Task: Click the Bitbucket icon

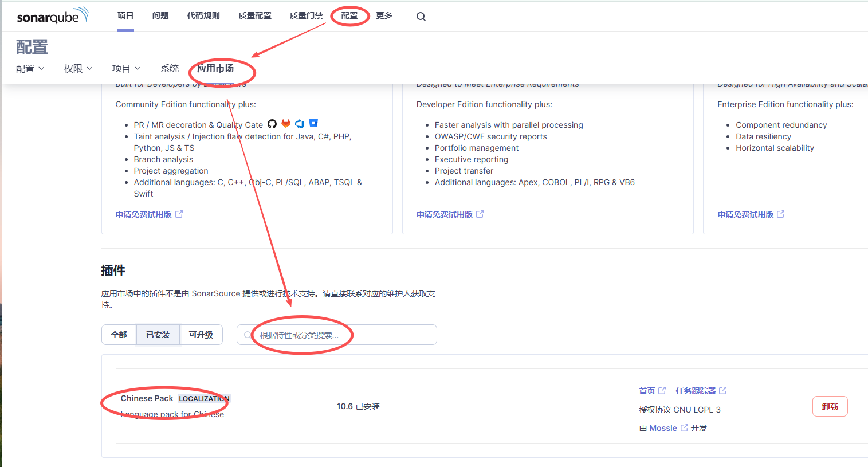Action: [x=313, y=123]
